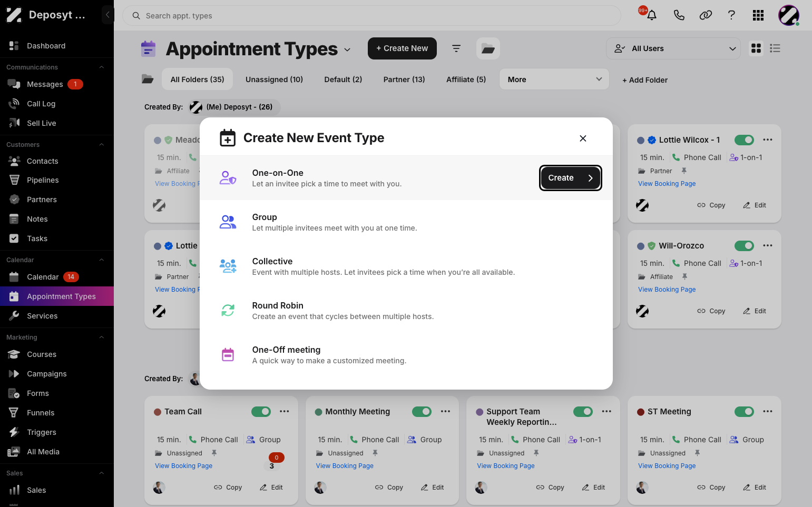Toggle Support Team Weekly Reporting switch

[583, 412]
